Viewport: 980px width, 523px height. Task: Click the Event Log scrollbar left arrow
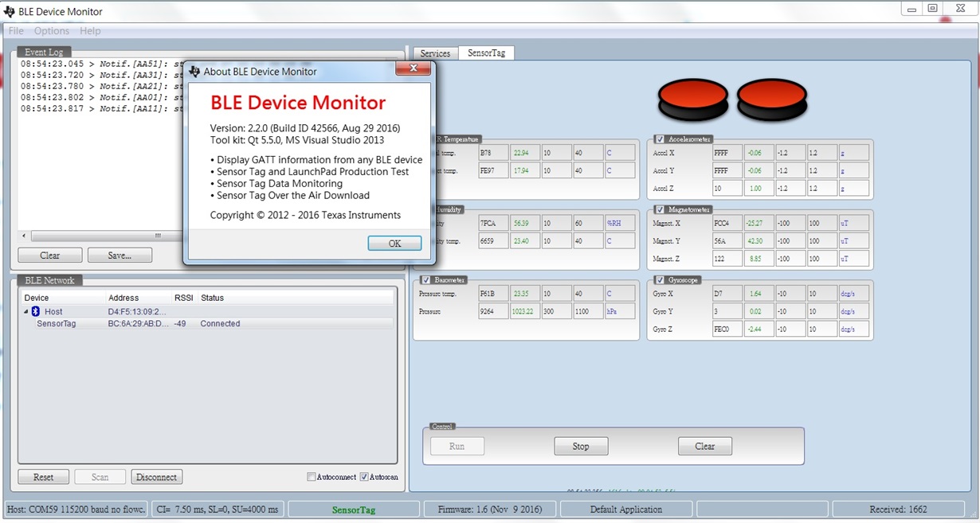(24, 236)
